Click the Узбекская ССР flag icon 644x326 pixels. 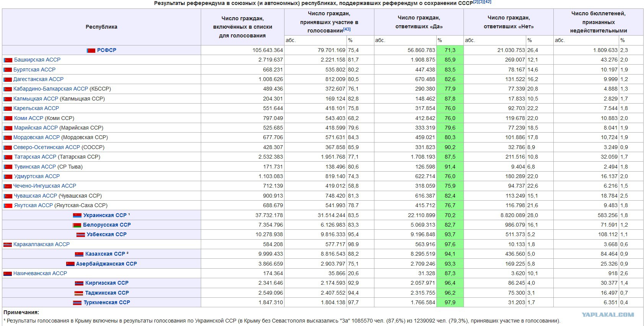pos(80,235)
